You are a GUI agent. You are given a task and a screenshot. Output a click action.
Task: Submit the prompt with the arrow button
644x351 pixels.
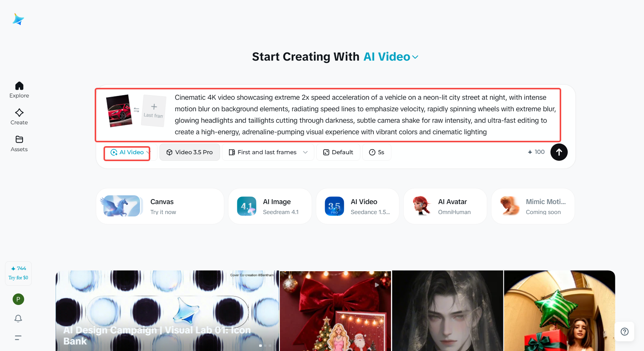[559, 152]
